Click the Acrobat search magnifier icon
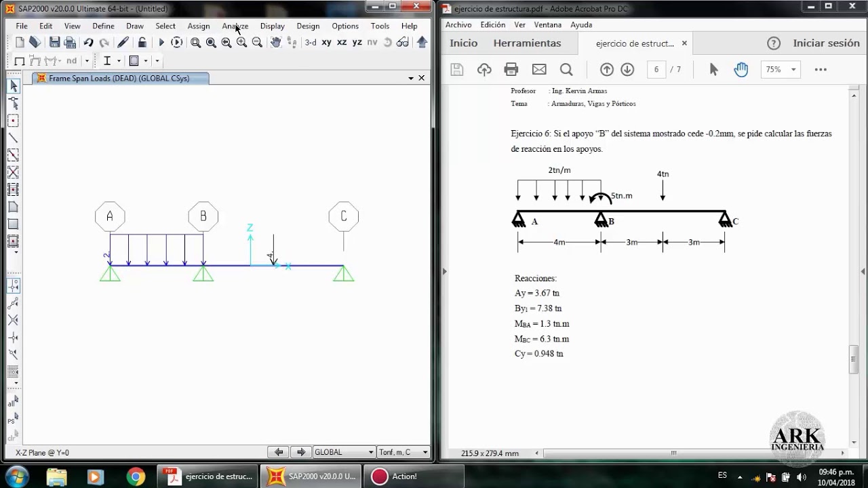 pos(566,69)
